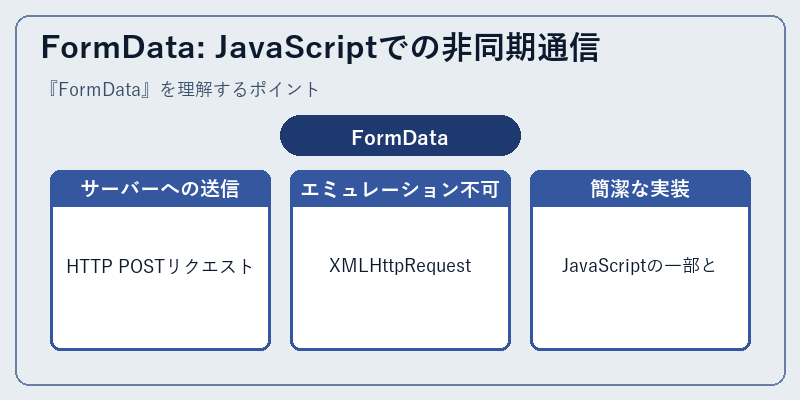
Task: Click the 'サーバーへの送信' card header
Action: pos(160,189)
